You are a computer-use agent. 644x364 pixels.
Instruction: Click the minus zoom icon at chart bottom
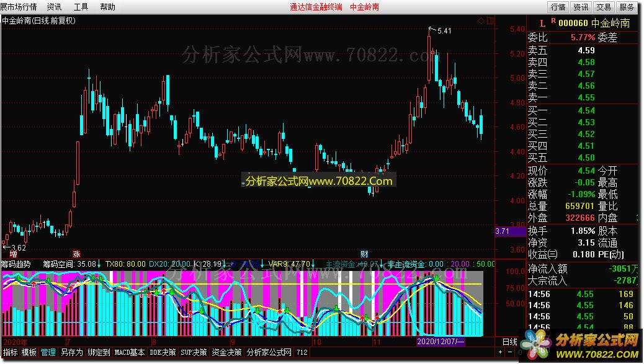(510, 352)
